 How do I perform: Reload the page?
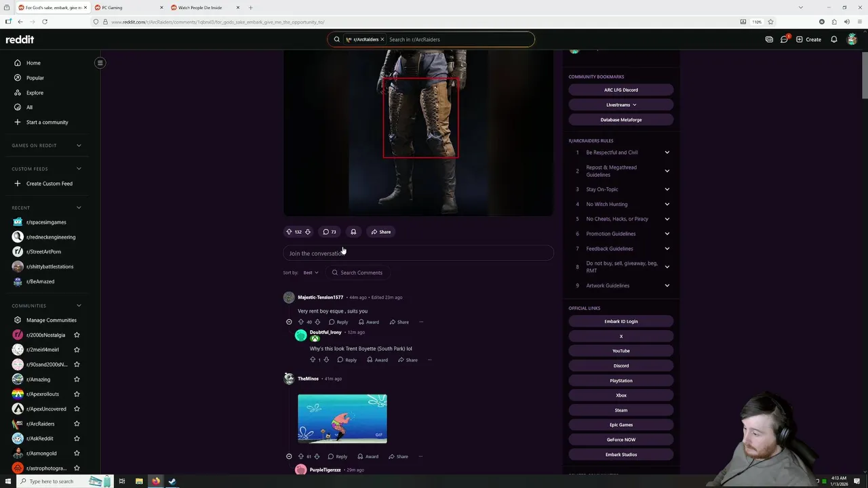45,22
